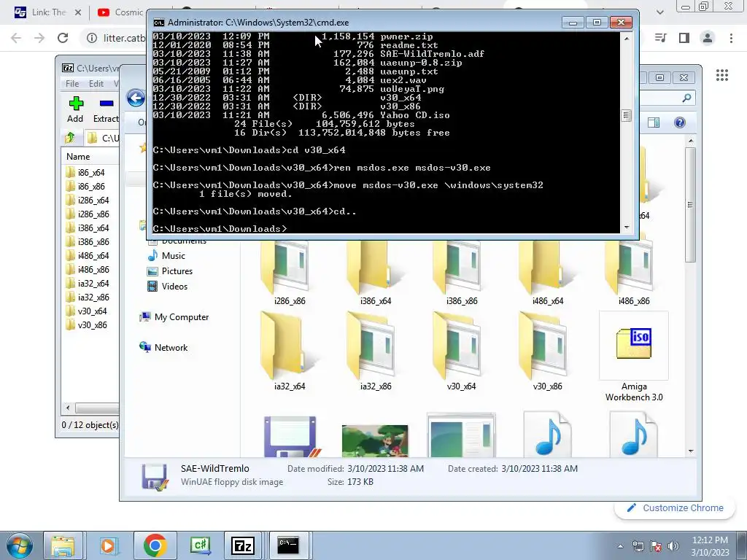The image size is (747, 560).
Task: Select the cartoon picture thumbnail in Explorer
Action: [375, 440]
